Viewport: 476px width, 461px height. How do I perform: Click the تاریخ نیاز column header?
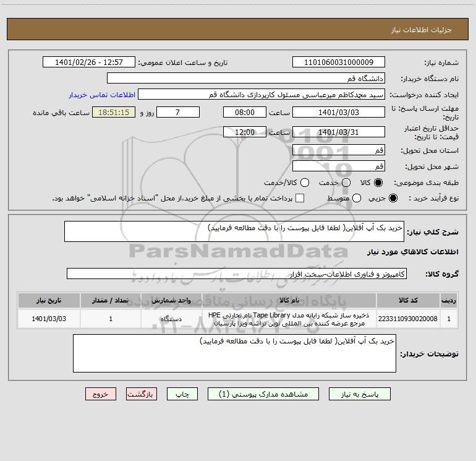[x=49, y=300]
